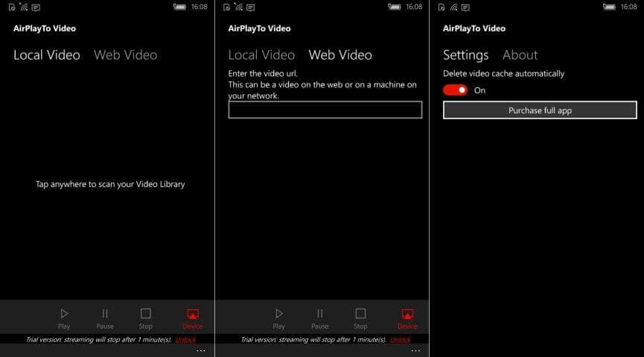Click AirPlayTo Video title in right screen
The height and width of the screenshot is (357, 644).
[x=474, y=28]
